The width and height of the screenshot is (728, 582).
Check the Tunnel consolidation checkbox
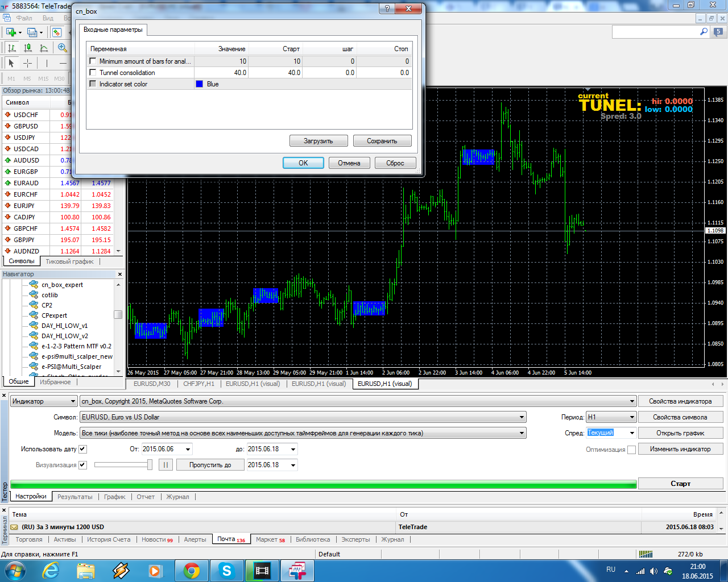(93, 72)
